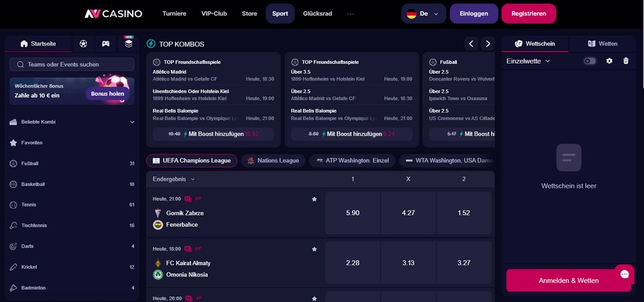The height and width of the screenshot is (302, 644).
Task: Open VIP-Club in top navigation
Action: (x=214, y=13)
